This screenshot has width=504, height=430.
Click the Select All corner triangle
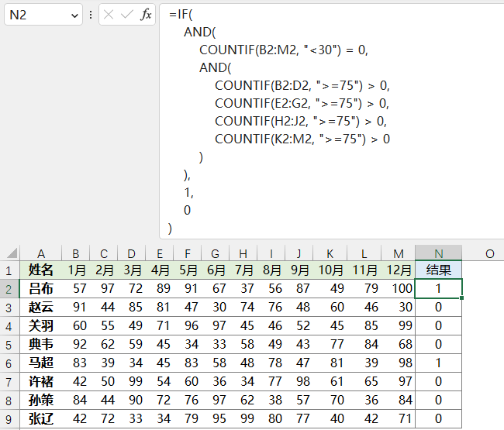click(x=12, y=253)
